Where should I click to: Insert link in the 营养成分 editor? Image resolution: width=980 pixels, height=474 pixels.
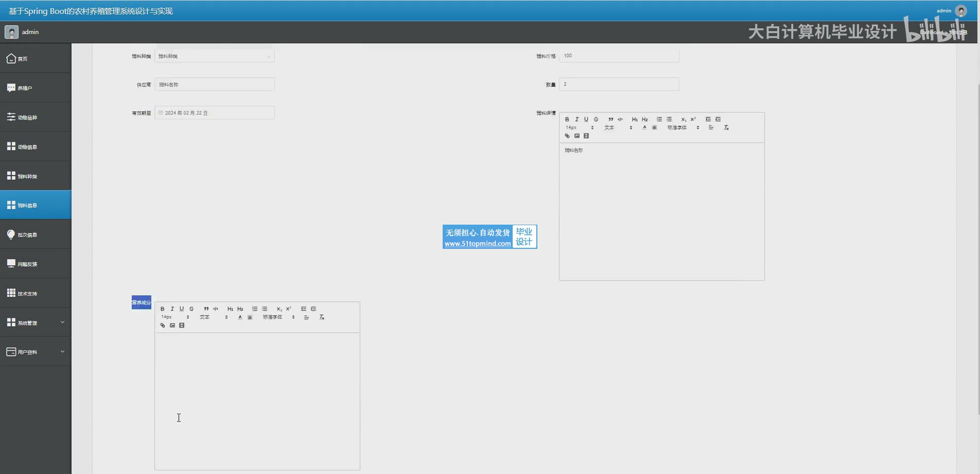[x=163, y=326]
